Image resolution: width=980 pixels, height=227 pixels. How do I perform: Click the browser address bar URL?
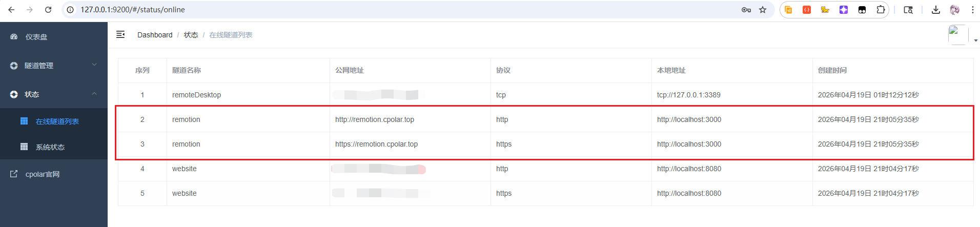coord(133,10)
